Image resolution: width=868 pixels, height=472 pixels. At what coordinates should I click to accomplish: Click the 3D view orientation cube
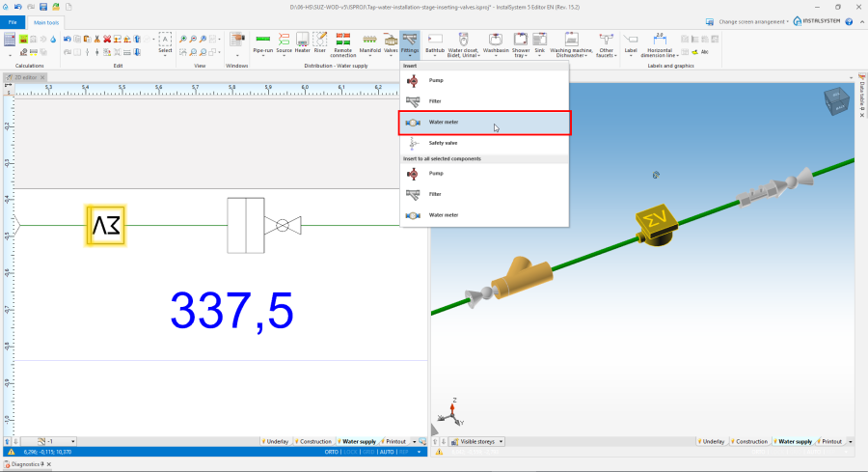pos(831,102)
